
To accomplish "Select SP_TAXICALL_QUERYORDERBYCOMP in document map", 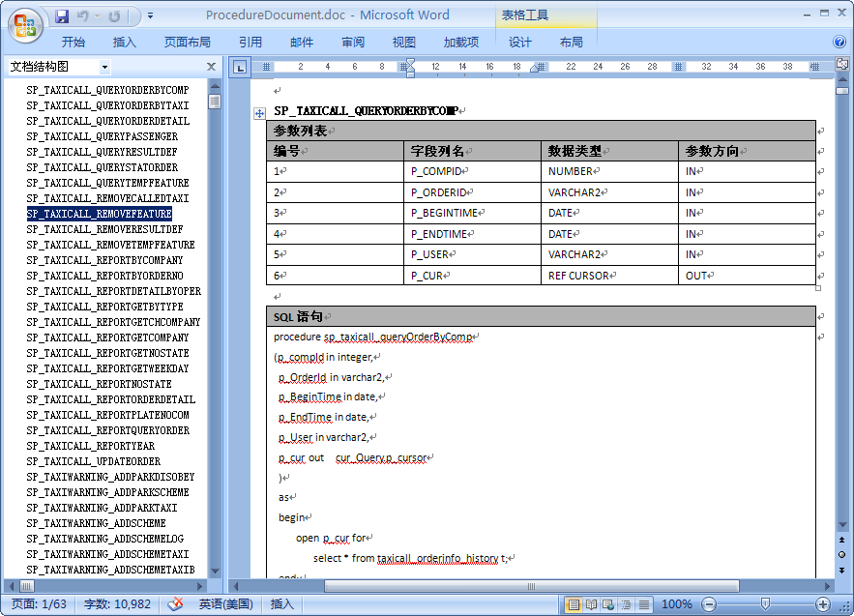I will click(107, 90).
